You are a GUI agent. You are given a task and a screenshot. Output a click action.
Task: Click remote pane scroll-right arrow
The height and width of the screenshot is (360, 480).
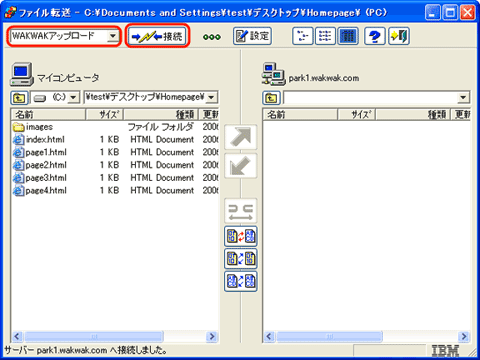click(464, 336)
